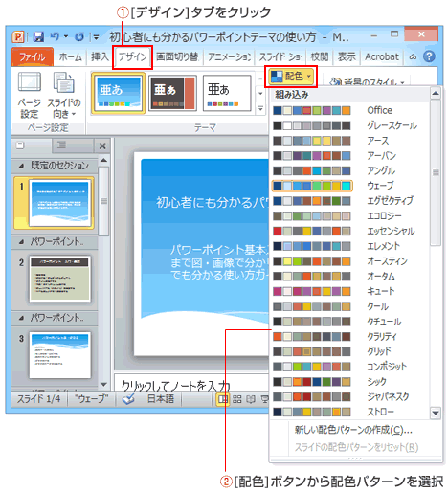This screenshot has width=448, height=493.
Task: Open the undo history dropdown arrow
Action: click(66, 36)
